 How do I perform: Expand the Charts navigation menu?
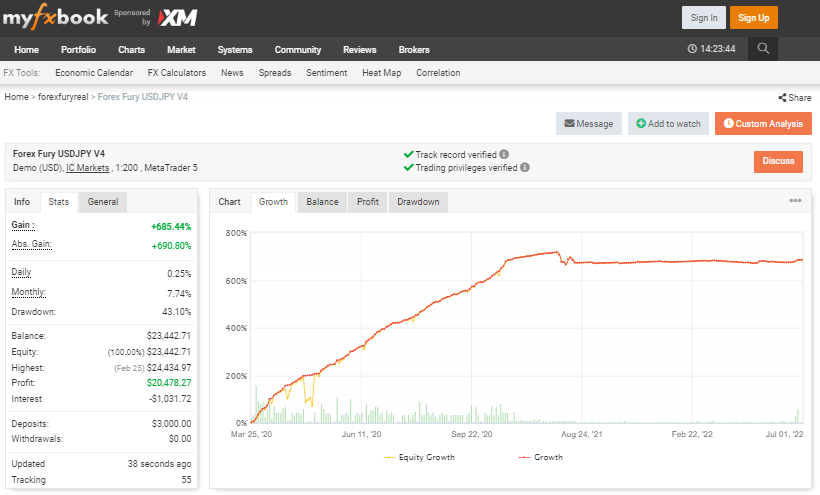[x=132, y=50]
